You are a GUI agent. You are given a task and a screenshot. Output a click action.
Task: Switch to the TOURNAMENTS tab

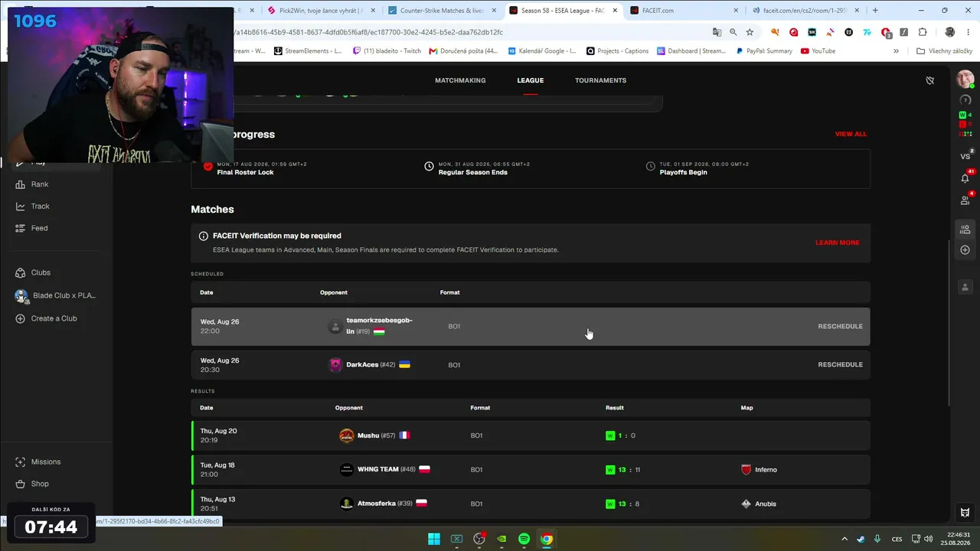coord(600,80)
